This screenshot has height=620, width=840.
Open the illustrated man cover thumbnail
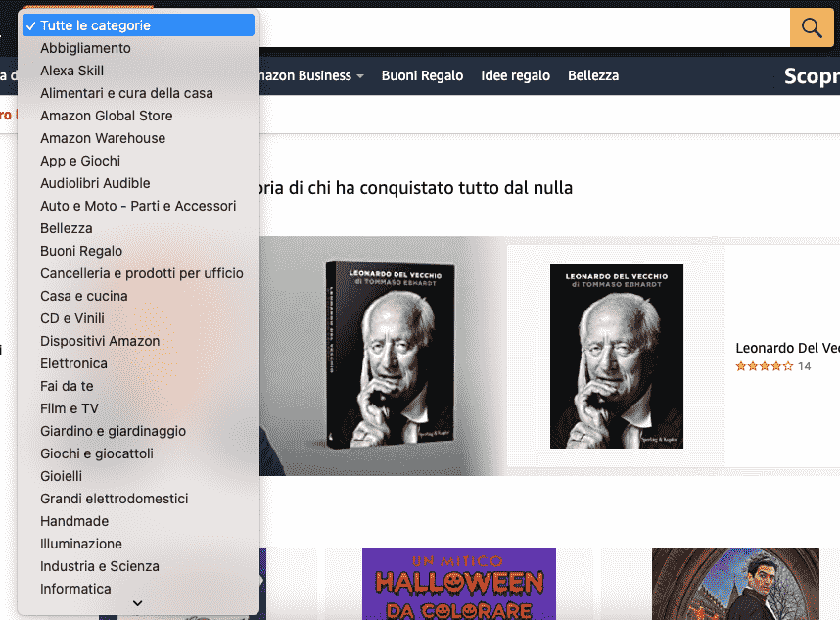[x=735, y=584]
